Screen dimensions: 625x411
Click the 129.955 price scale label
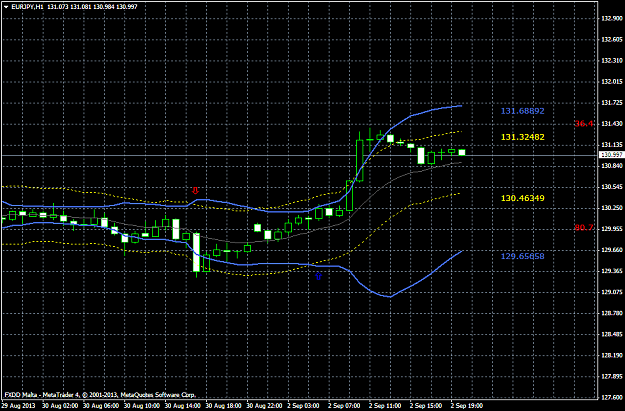(x=612, y=229)
